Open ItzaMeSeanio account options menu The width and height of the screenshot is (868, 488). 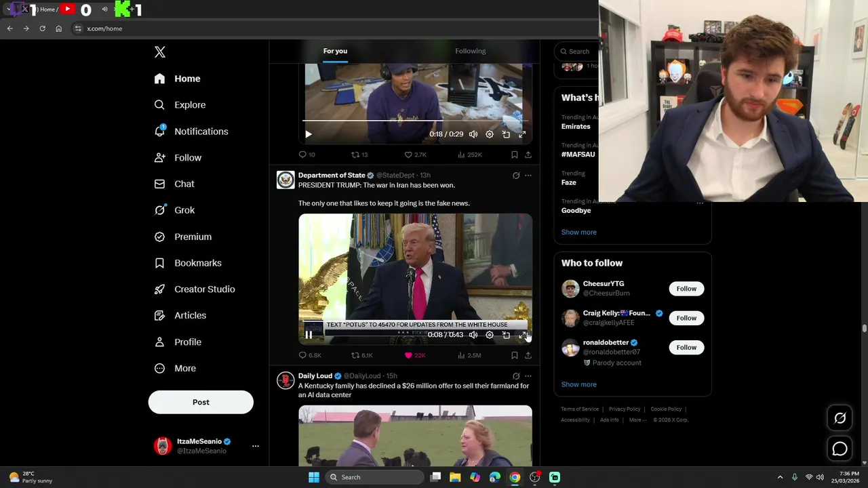coord(256,446)
